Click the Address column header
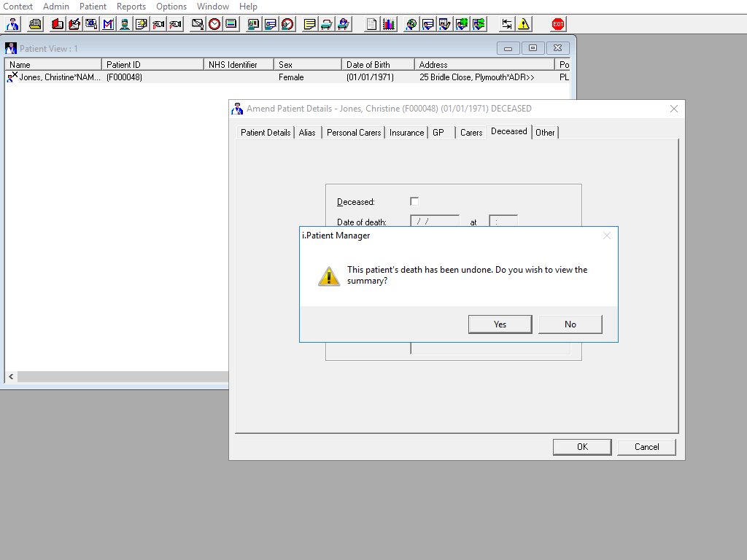Image resolution: width=747 pixels, height=560 pixels. (484, 64)
